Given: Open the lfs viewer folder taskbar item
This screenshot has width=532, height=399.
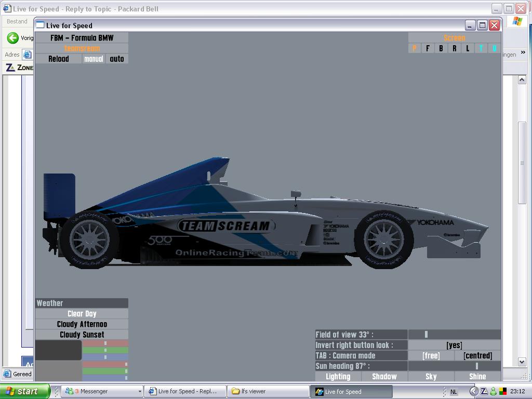Looking at the screenshot, I should pos(268,391).
